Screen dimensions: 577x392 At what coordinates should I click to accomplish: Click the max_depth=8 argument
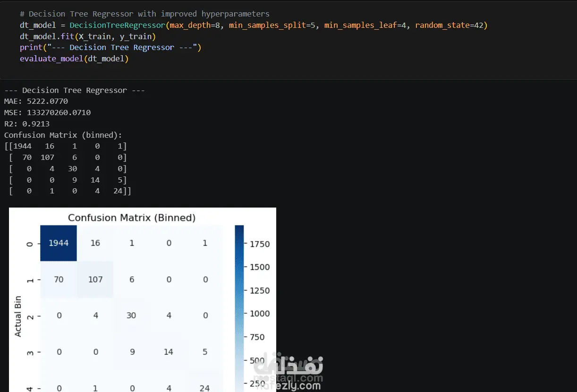[x=195, y=25]
